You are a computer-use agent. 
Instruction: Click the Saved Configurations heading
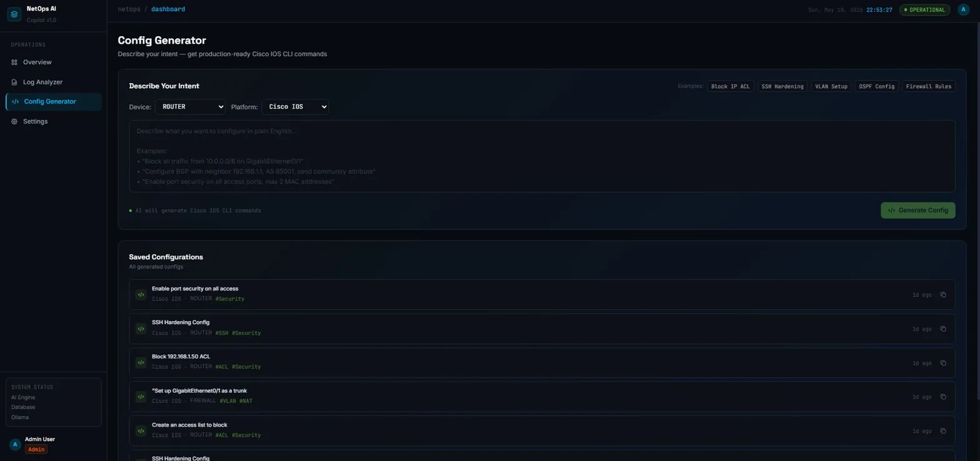(x=166, y=257)
